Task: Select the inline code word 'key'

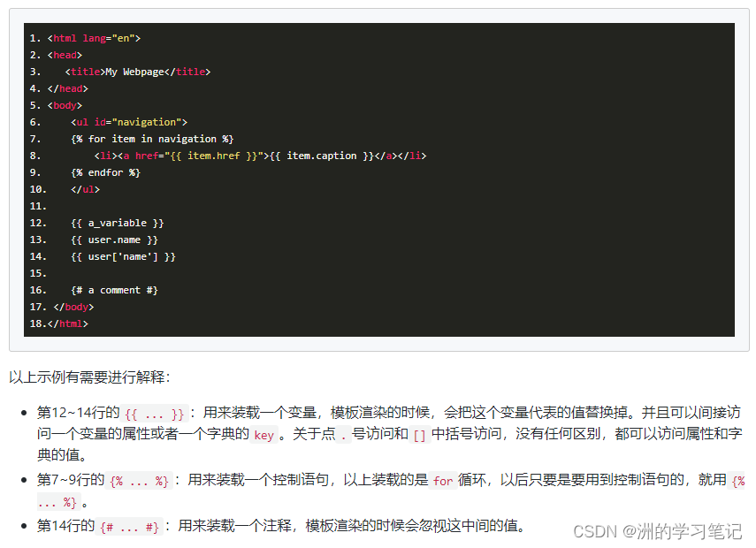Action: (263, 435)
